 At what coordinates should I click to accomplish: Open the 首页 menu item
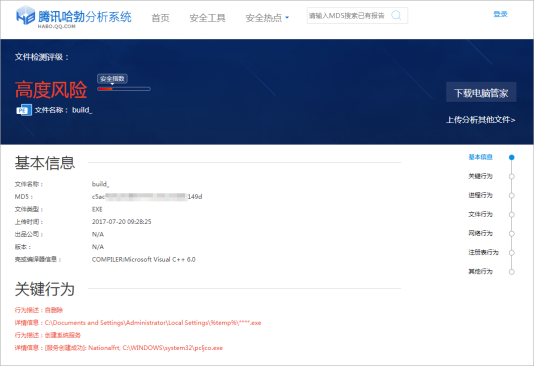pyautogui.click(x=160, y=17)
